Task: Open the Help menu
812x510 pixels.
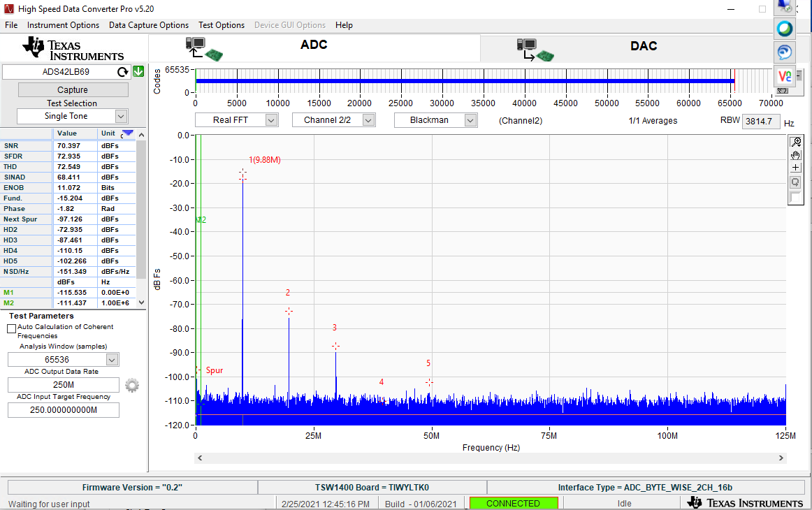Action: (x=344, y=25)
